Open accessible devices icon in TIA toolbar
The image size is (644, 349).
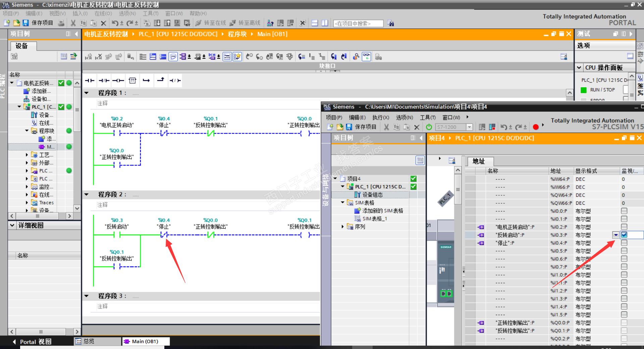point(270,23)
